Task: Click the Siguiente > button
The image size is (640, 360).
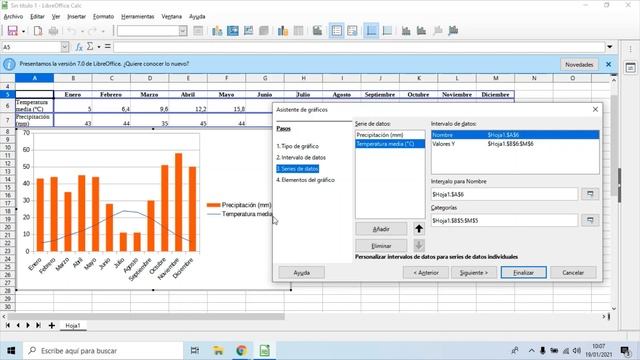Action: pos(473,272)
